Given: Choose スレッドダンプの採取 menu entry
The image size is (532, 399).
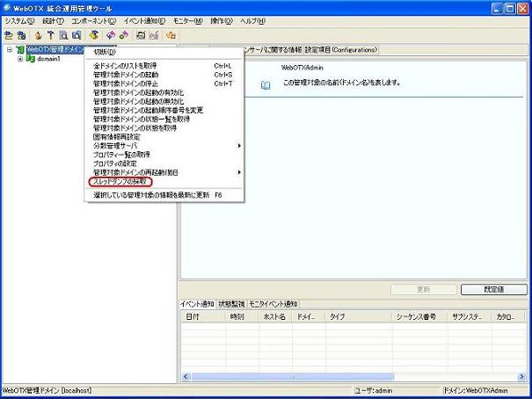Looking at the screenshot, I should point(164,182).
